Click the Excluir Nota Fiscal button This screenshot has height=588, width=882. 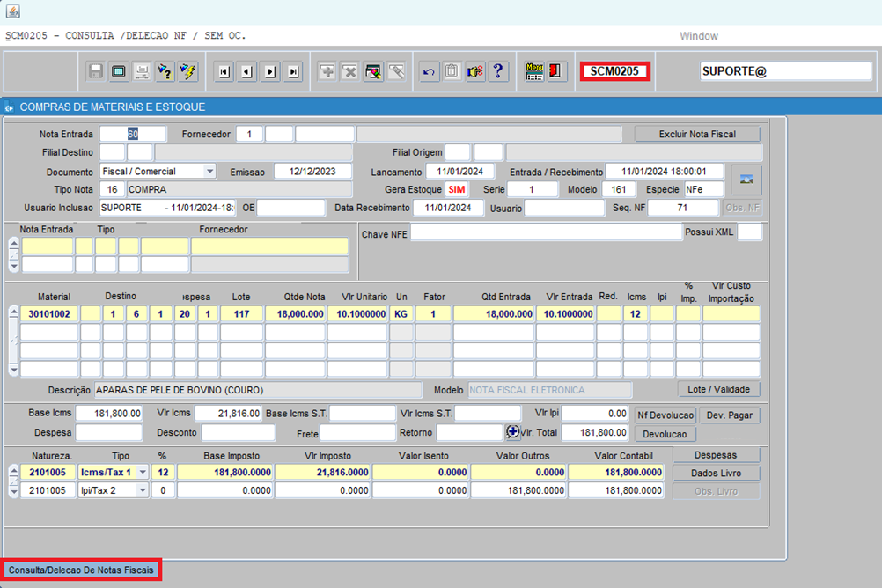tap(697, 134)
